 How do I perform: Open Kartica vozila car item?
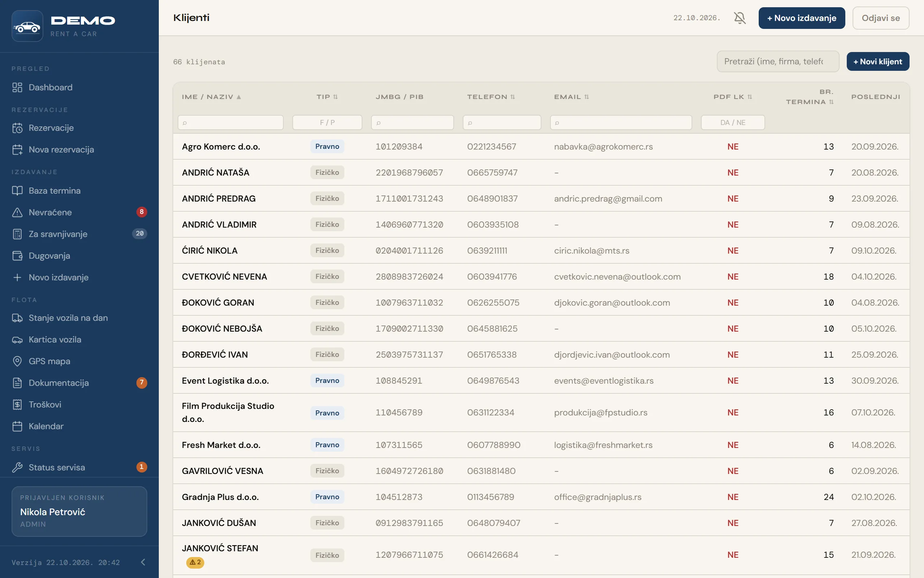79,340
